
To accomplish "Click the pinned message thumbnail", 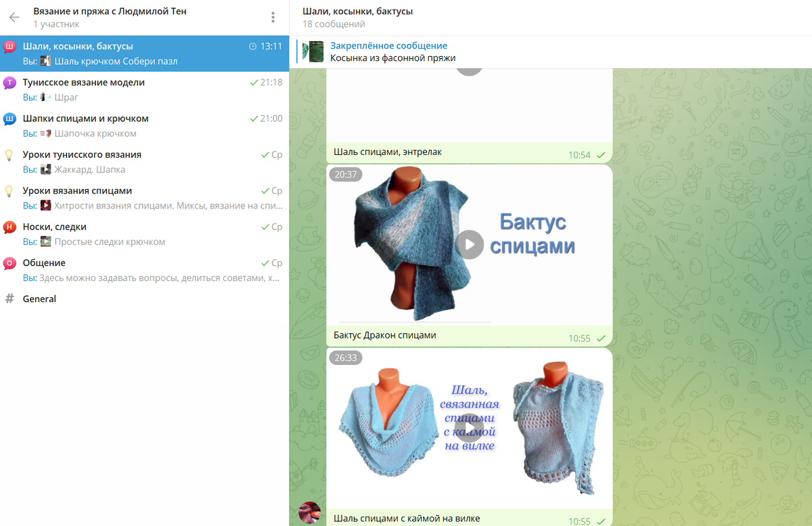I will (312, 51).
